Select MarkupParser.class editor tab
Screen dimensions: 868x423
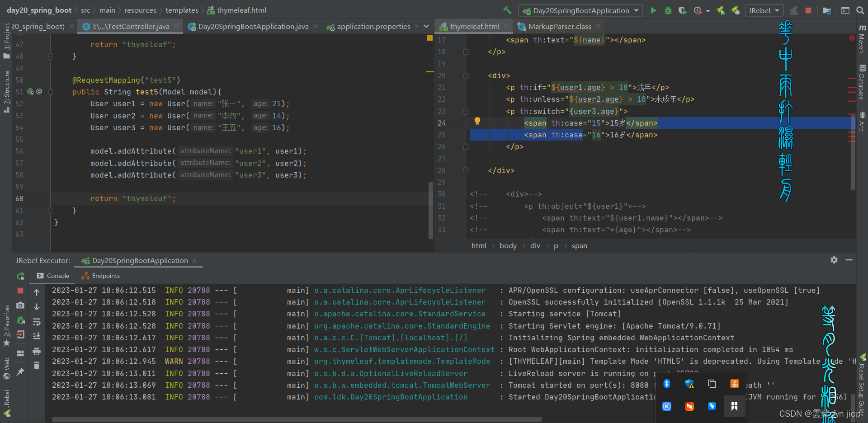[559, 27]
